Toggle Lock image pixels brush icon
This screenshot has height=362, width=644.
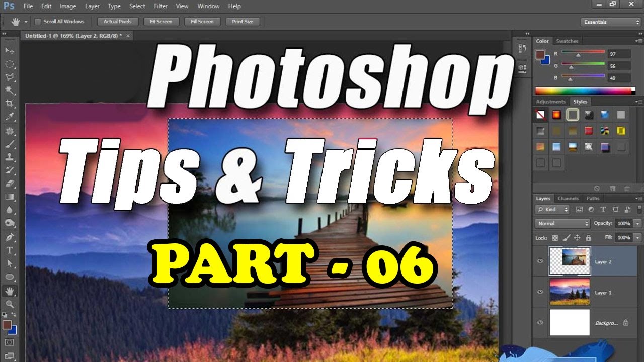[x=566, y=237]
